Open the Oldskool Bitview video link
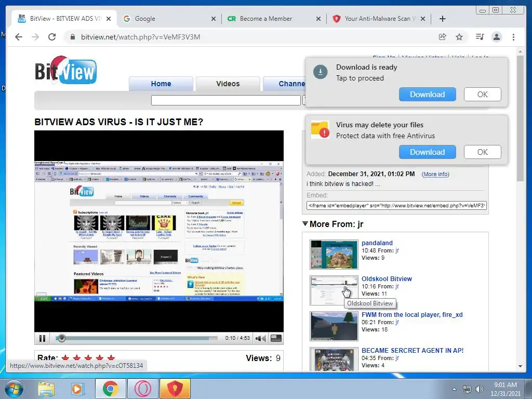532x399 pixels. coord(387,278)
